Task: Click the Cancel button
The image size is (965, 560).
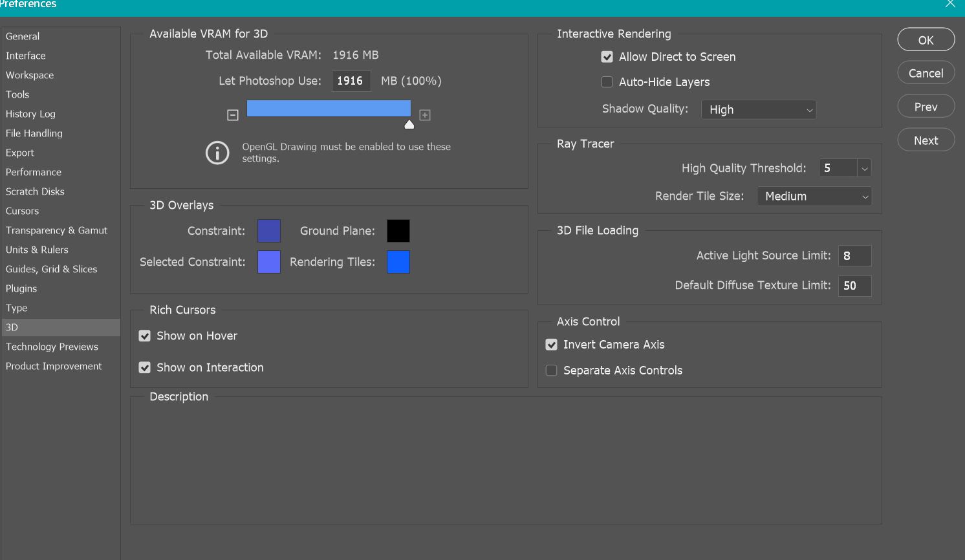Action: [926, 73]
